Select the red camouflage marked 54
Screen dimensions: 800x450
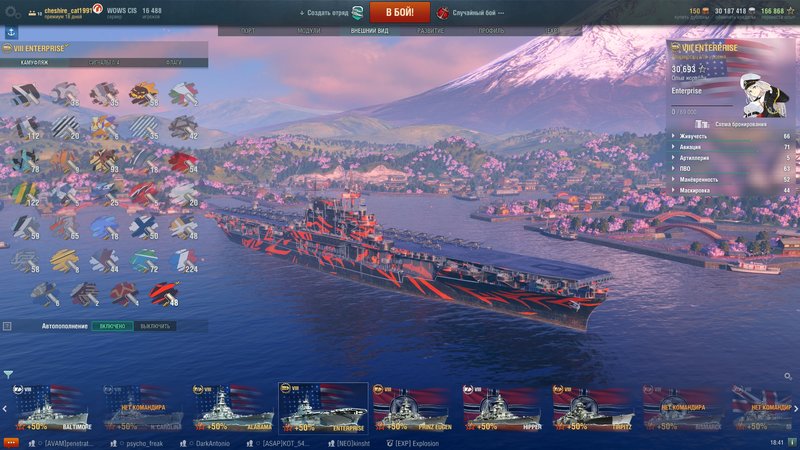pos(183,162)
